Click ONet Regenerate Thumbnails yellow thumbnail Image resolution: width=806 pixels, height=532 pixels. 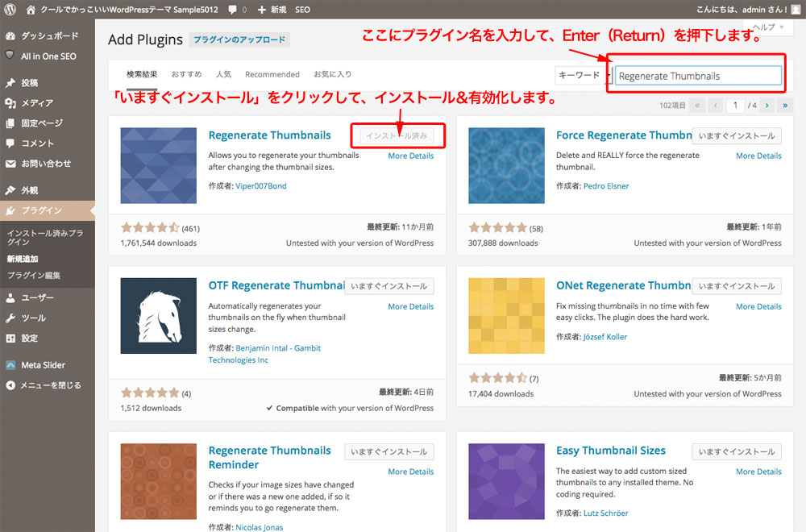[x=506, y=316]
